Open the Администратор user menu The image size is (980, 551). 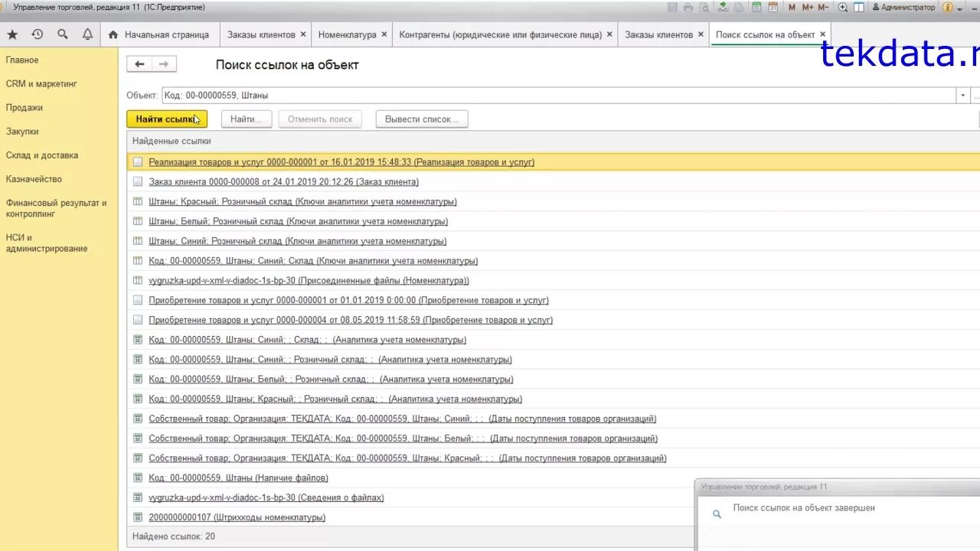tap(904, 7)
